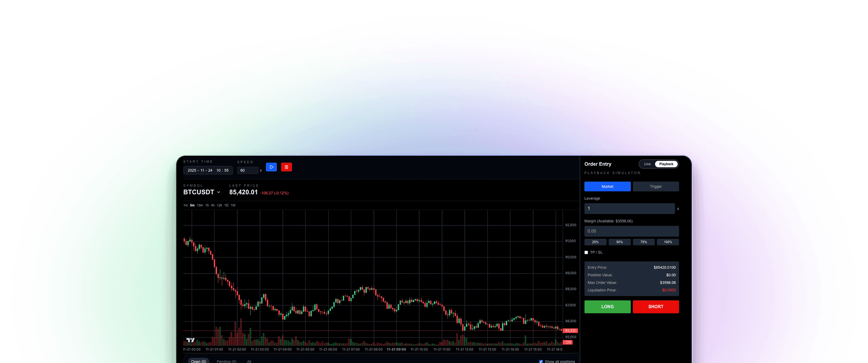This screenshot has width=868, height=363.
Task: Click the TradingView logo on the chart
Action: tap(190, 340)
